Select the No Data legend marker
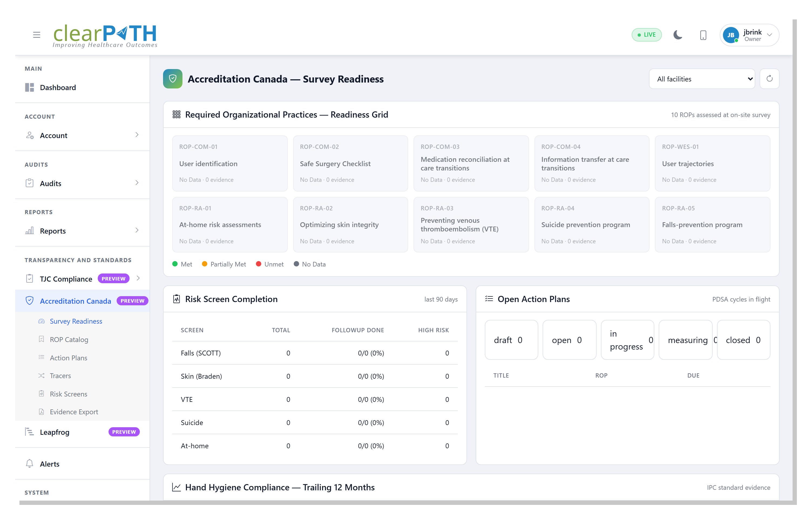 pyautogui.click(x=296, y=264)
